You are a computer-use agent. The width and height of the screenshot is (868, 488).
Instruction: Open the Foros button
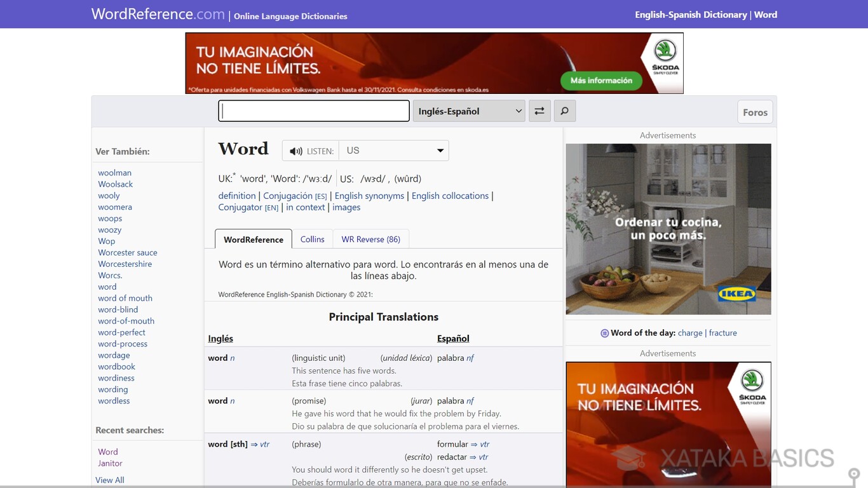coord(755,112)
